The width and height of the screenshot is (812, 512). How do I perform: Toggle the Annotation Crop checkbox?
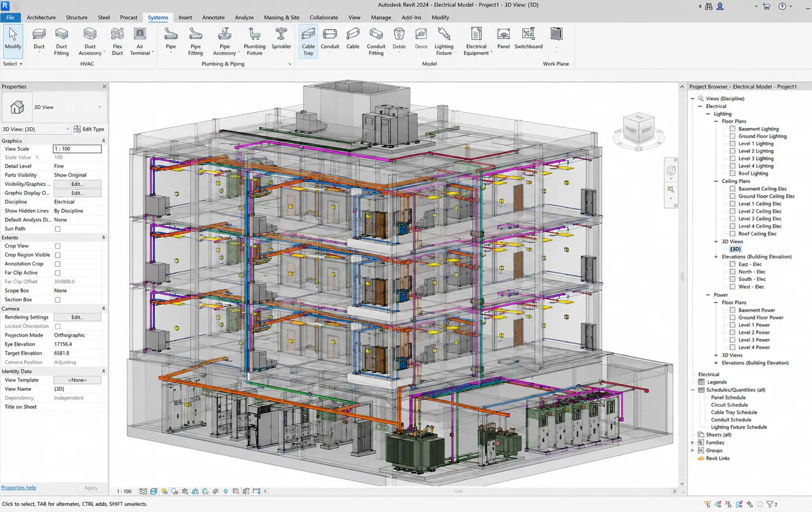pyautogui.click(x=57, y=264)
